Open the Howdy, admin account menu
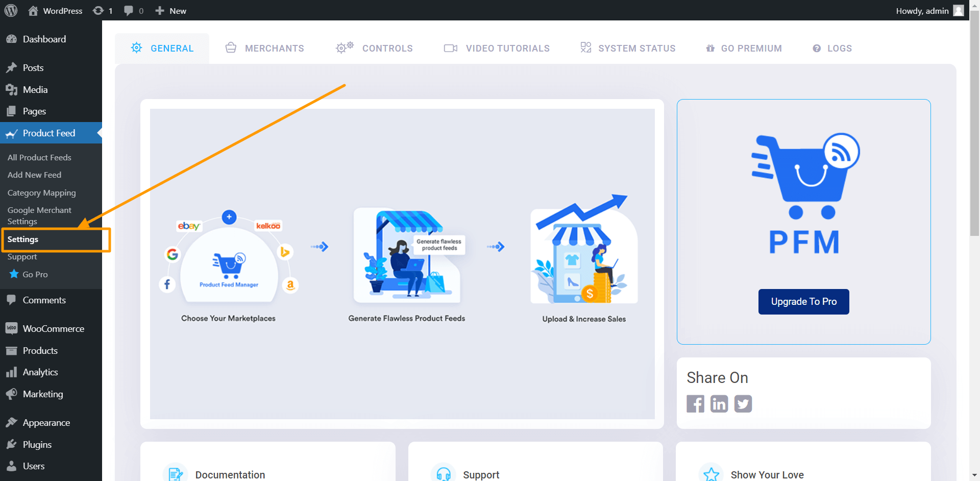The width and height of the screenshot is (980, 481). (x=929, y=11)
